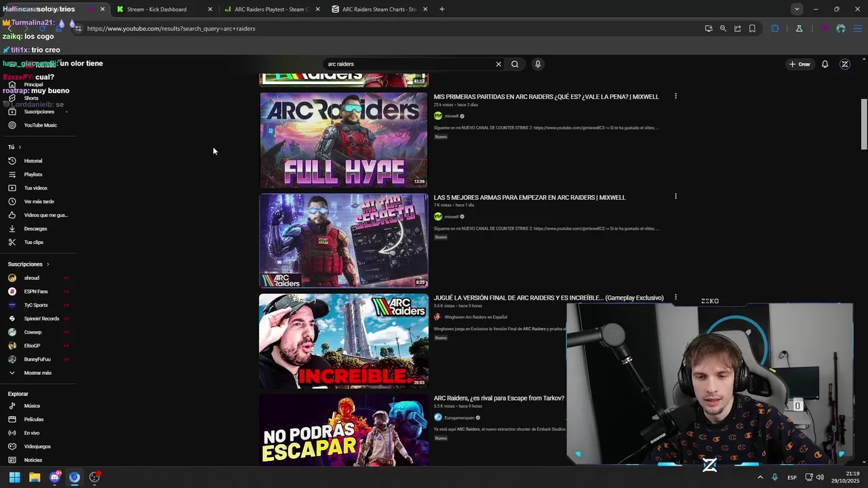Open the INCREÍBLE Arc Raiders video thumbnail
This screenshot has height=488, width=868.
[344, 341]
